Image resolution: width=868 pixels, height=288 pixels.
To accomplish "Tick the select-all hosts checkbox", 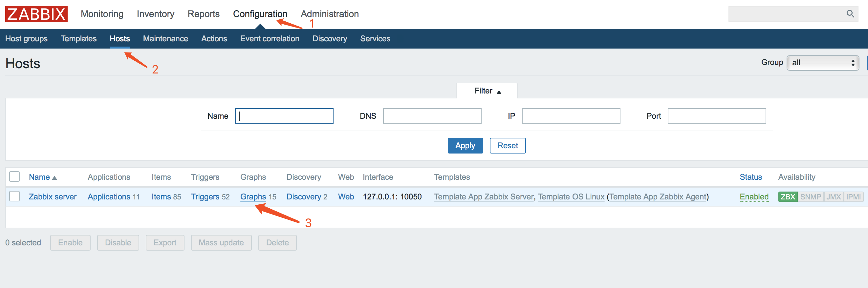I will [x=14, y=176].
